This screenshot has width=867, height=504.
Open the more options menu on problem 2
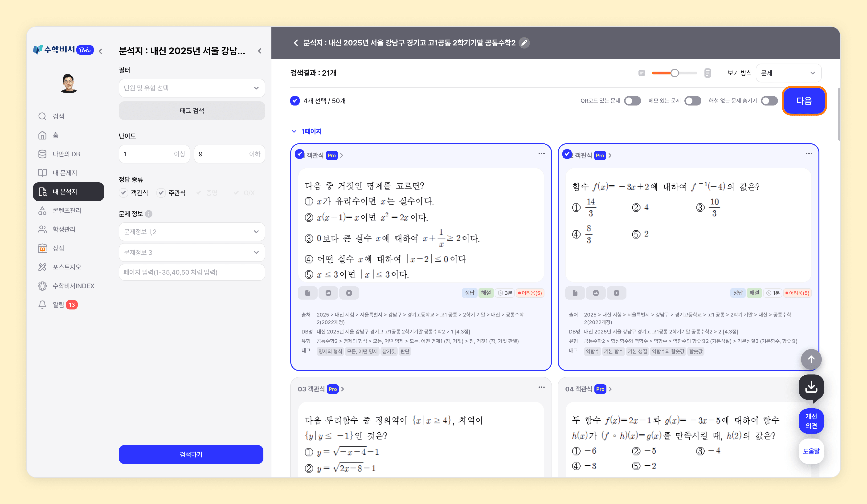point(809,153)
